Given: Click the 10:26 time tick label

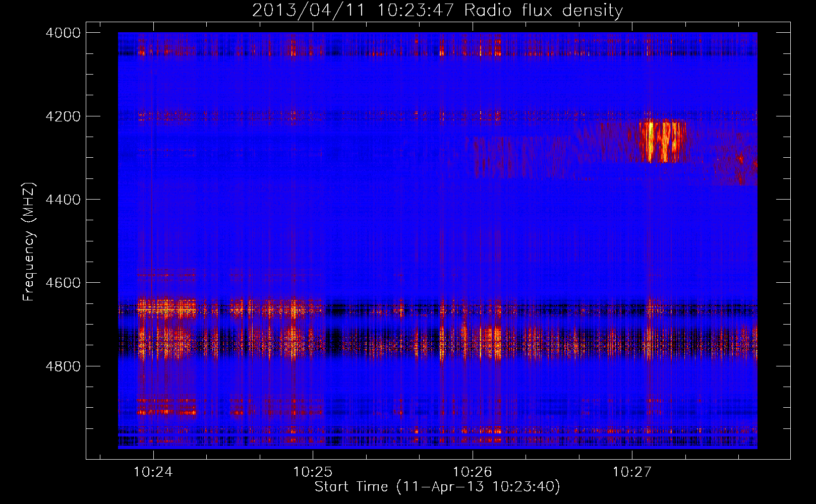Looking at the screenshot, I should 472,472.
